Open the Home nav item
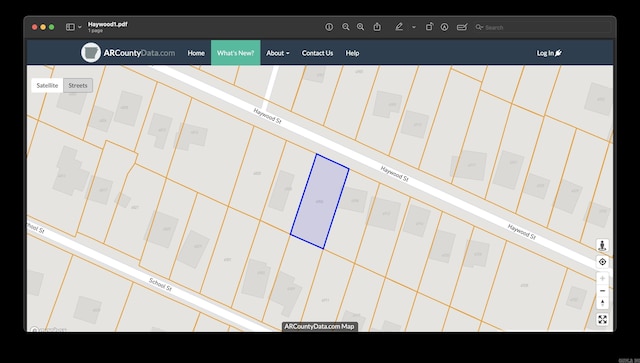The image size is (640, 363). 196,53
